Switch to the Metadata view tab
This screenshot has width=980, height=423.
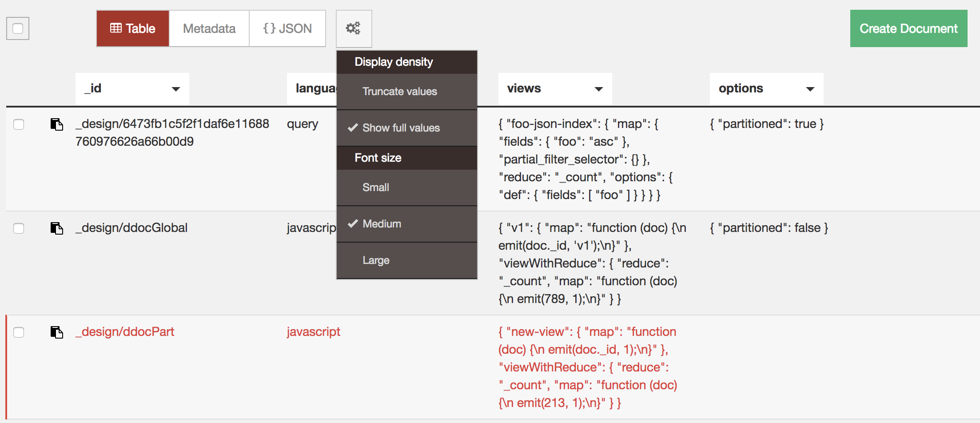[x=209, y=28]
